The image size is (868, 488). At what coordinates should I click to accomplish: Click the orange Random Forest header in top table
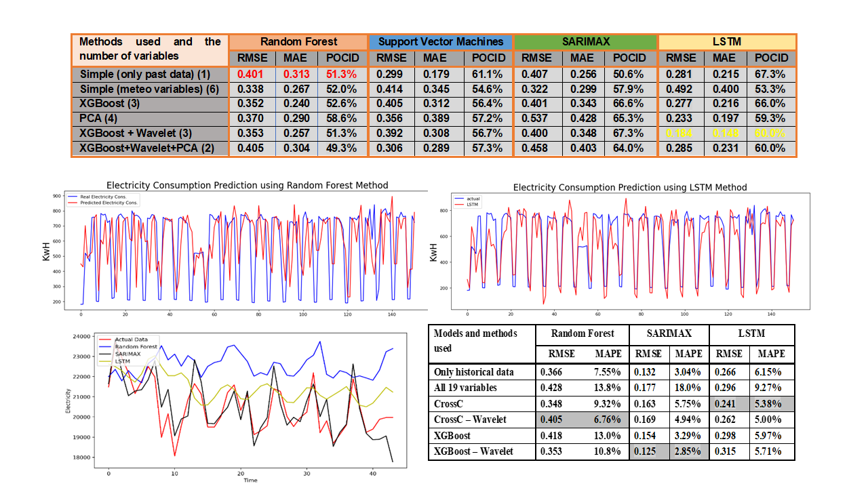click(x=298, y=41)
